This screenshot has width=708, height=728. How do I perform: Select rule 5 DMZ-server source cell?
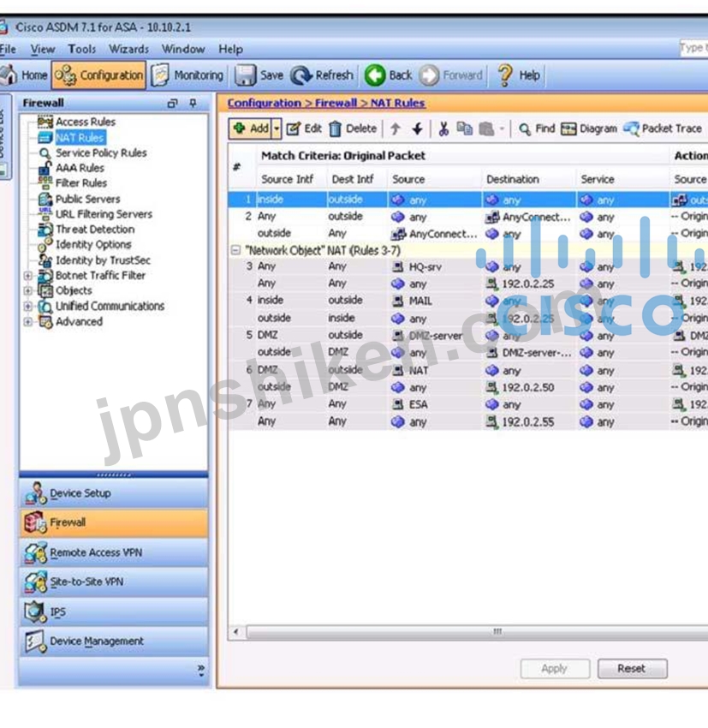(x=435, y=335)
